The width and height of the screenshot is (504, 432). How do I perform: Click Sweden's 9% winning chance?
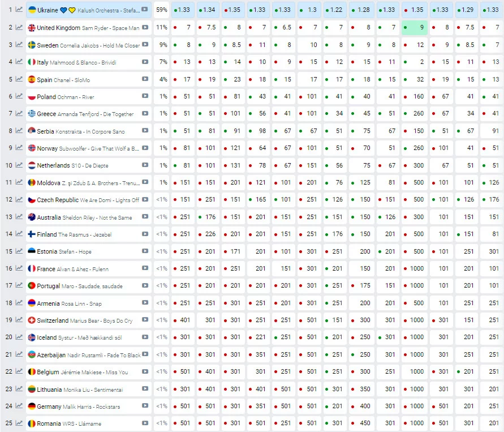click(x=162, y=44)
